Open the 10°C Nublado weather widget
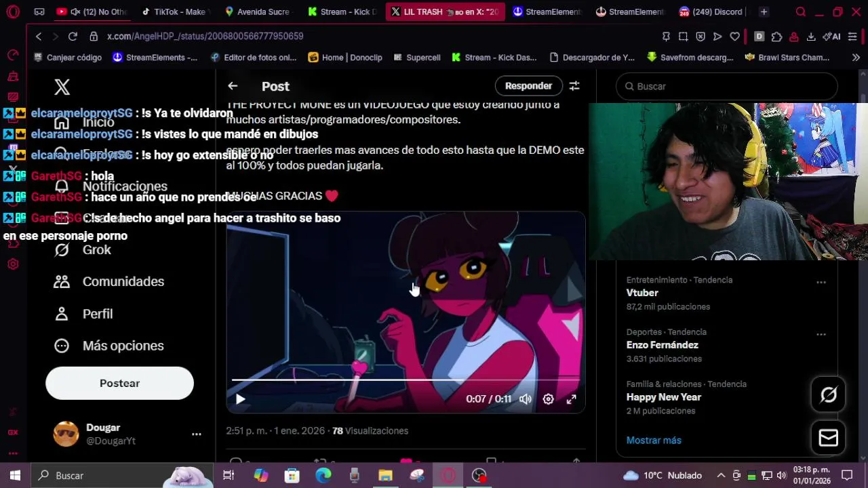 pyautogui.click(x=662, y=476)
